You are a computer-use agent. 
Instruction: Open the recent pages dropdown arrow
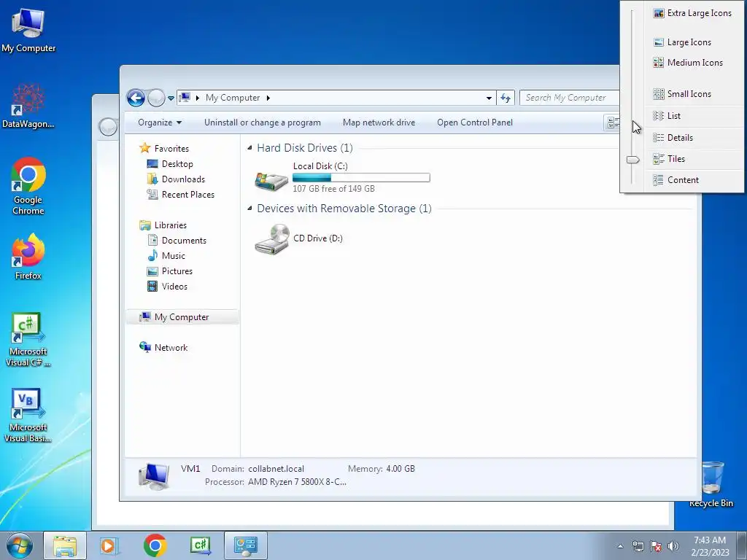pyautogui.click(x=171, y=98)
